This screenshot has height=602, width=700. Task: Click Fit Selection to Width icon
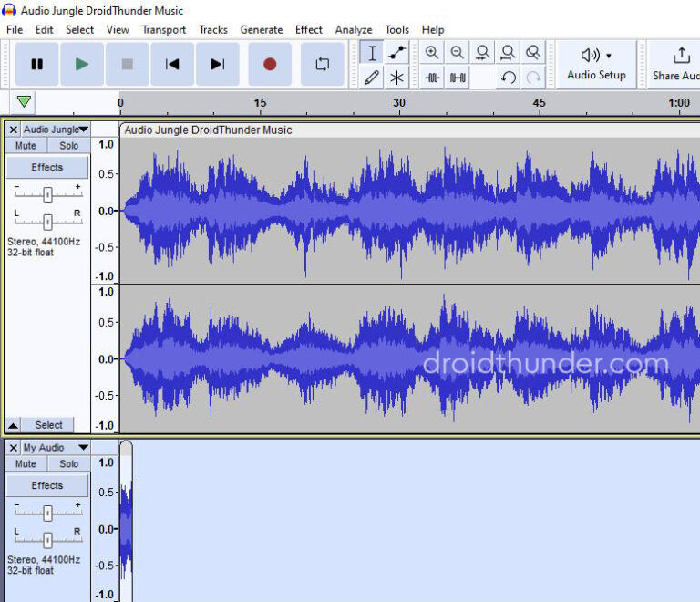(x=482, y=53)
